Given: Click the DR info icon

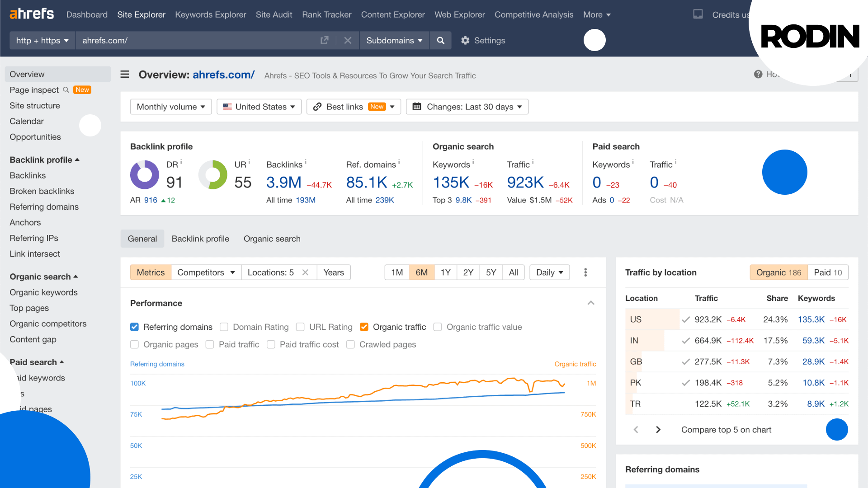Looking at the screenshot, I should pyautogui.click(x=181, y=161).
